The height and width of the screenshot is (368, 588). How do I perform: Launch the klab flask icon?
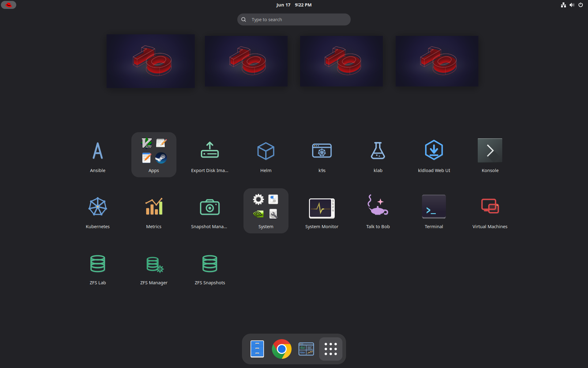click(378, 155)
